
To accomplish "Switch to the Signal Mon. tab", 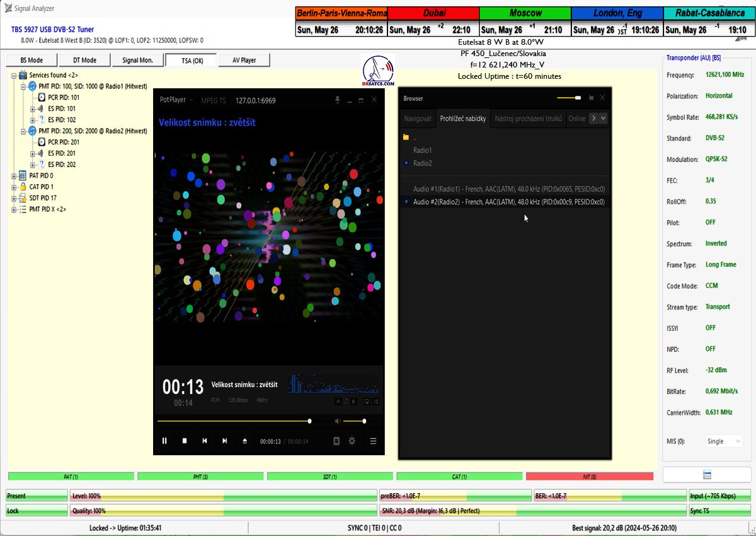I will coord(138,60).
